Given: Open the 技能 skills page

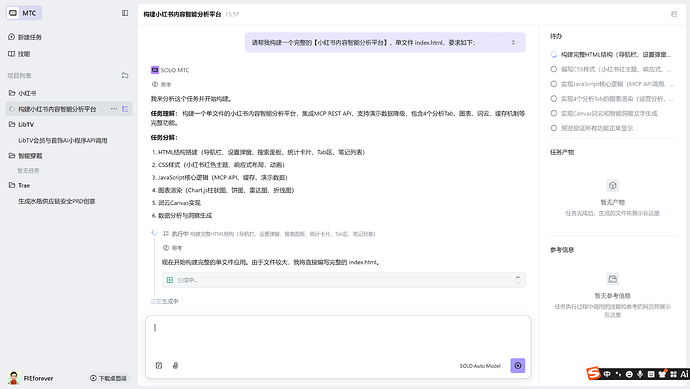Looking at the screenshot, I should point(19,54).
